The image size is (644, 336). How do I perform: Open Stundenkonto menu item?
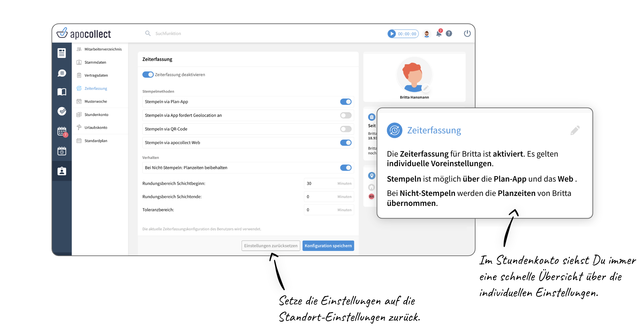(x=96, y=115)
